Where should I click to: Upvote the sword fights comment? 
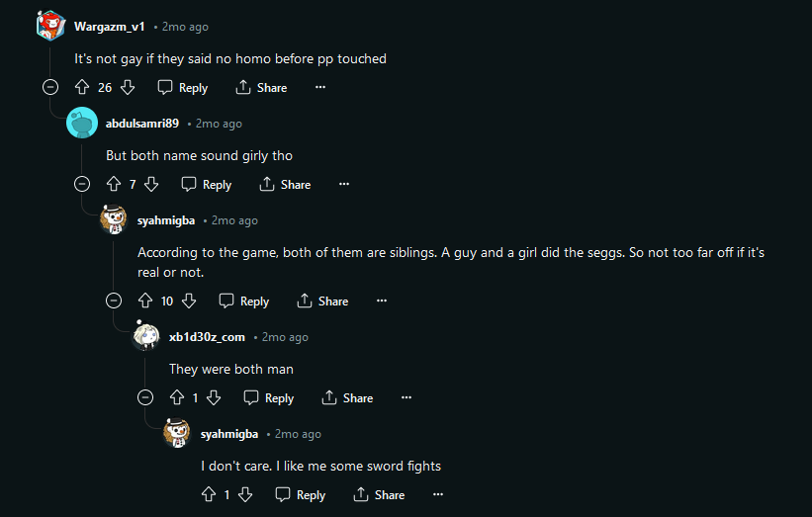click(x=209, y=494)
